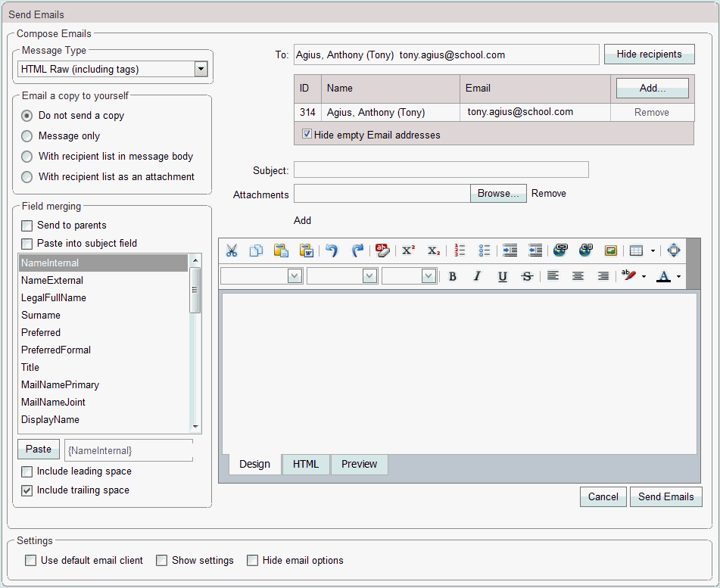
Task: Select 'Do not send a copy' radio
Action: 27,116
